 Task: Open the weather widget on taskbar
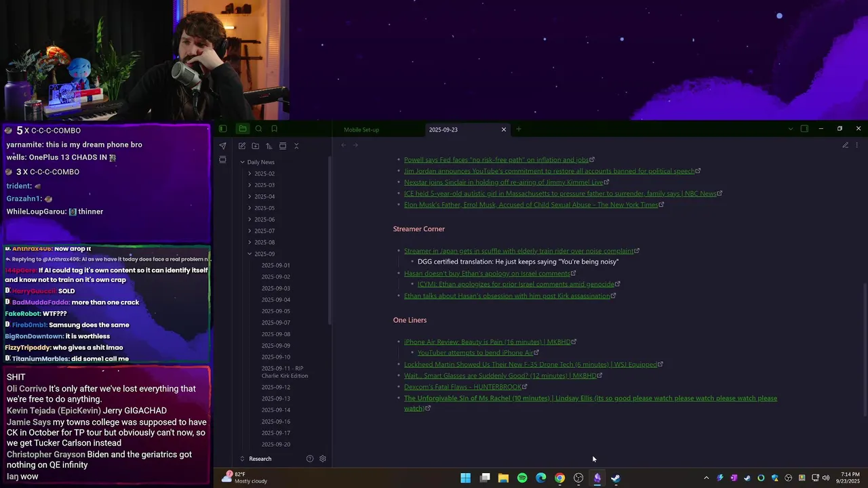245,478
